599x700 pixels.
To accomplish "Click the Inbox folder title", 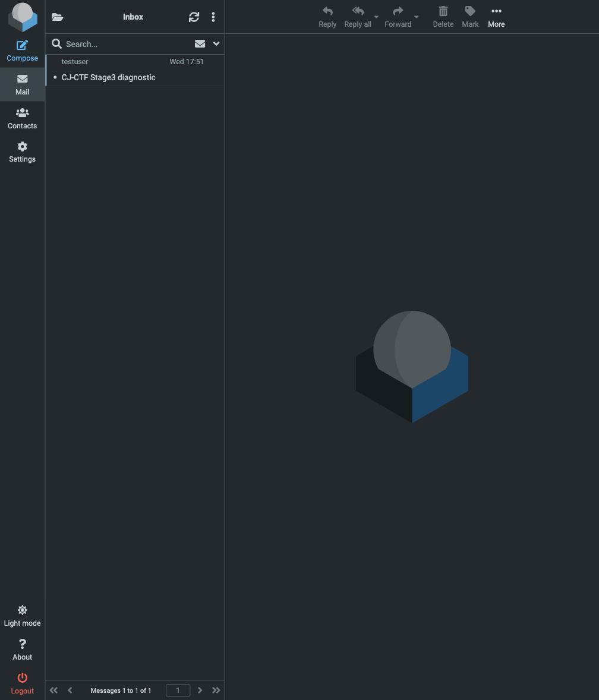I will coord(133,17).
